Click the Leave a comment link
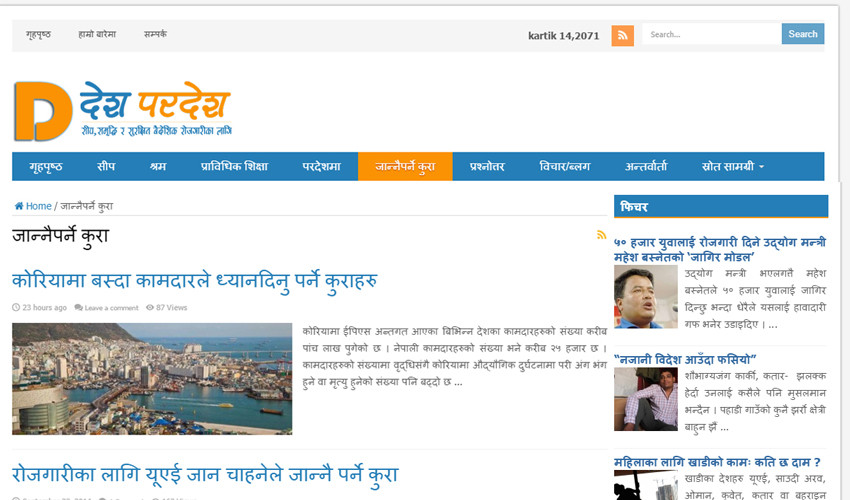This screenshot has height=500, width=850. click(x=111, y=307)
